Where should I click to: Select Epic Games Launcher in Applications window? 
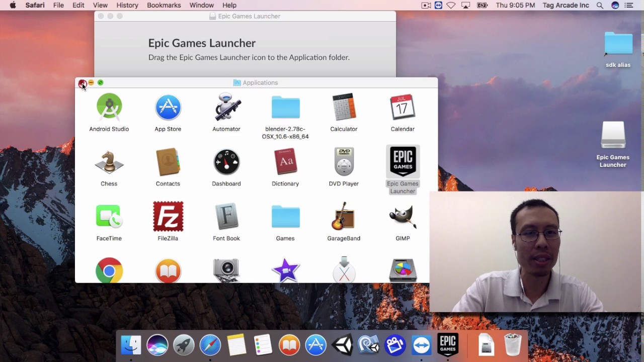403,162
